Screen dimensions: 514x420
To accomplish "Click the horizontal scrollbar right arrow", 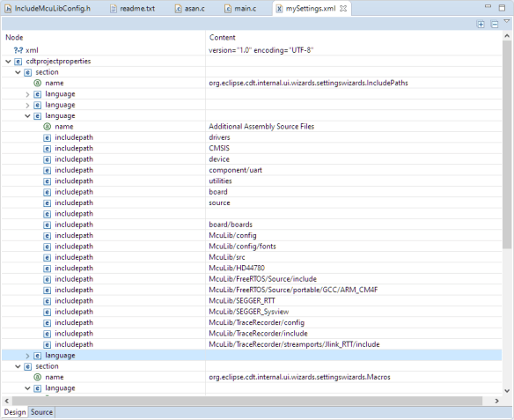I will pyautogui.click(x=497, y=401).
